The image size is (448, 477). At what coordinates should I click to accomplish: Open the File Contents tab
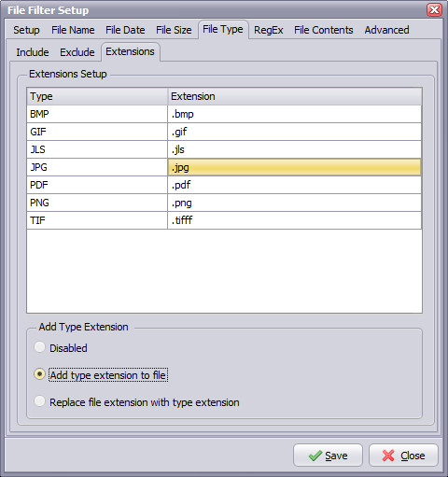tap(324, 30)
